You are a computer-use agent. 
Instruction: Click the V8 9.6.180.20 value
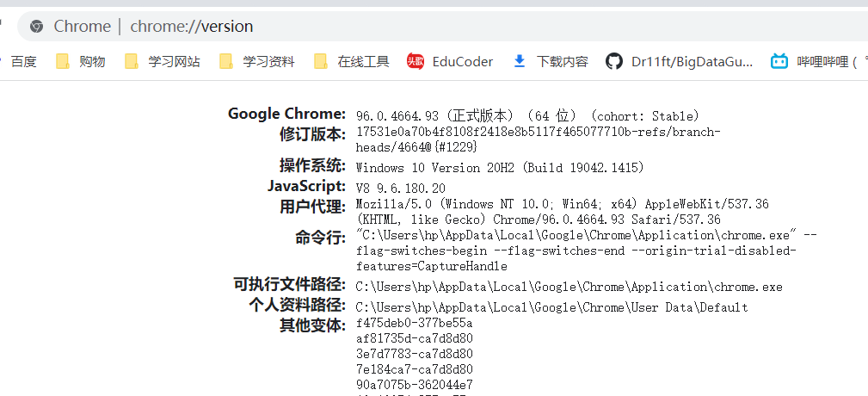401,189
